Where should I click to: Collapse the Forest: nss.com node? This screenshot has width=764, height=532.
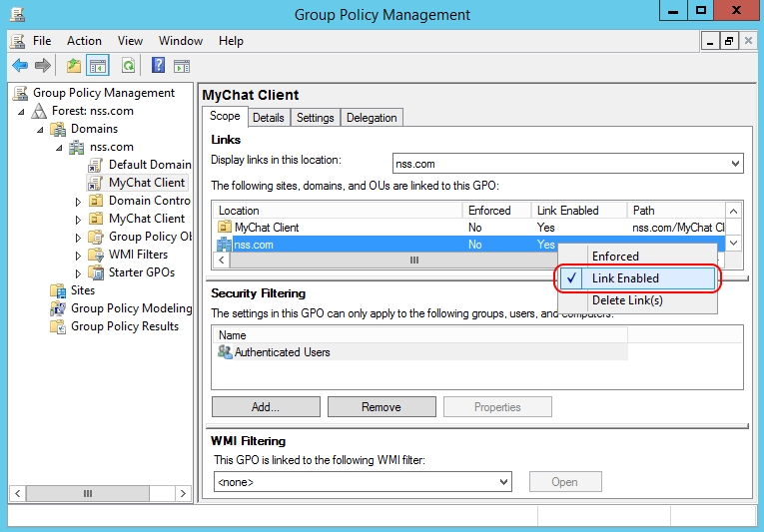(23, 111)
